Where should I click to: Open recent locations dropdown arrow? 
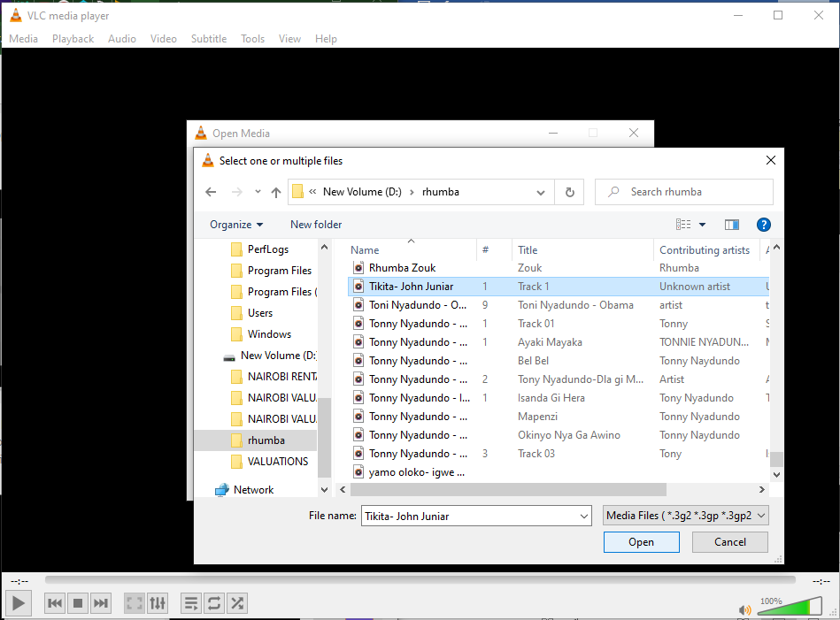tap(258, 192)
